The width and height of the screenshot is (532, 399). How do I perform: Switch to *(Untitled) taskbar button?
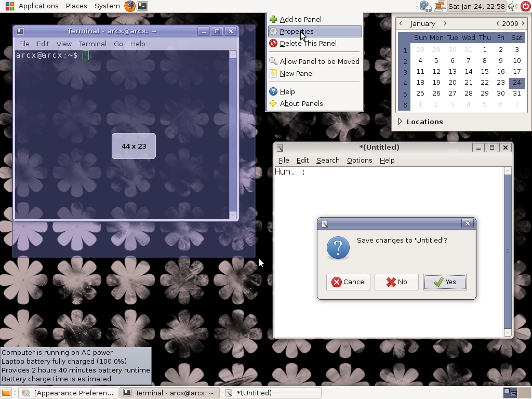pos(271,393)
